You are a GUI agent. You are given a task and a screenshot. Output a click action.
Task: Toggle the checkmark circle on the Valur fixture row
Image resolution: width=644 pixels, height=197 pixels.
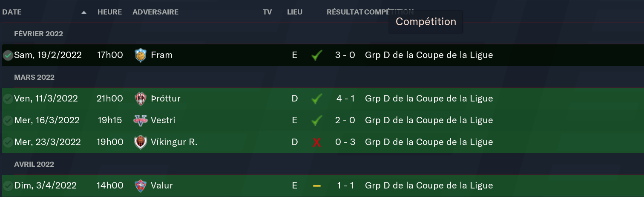[x=8, y=186]
